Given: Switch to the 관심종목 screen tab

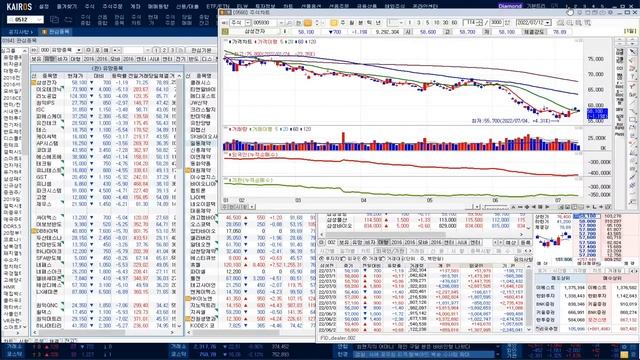Looking at the screenshot, I should coord(56,32).
